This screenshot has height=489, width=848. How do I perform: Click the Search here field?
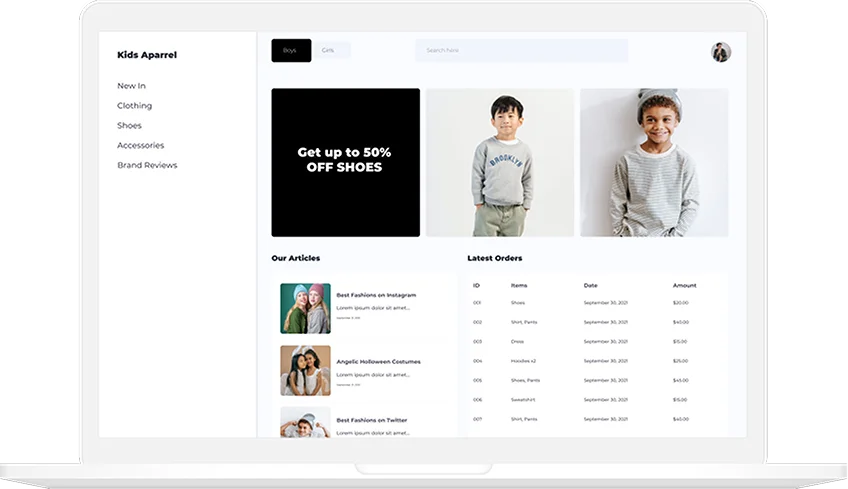(521, 50)
